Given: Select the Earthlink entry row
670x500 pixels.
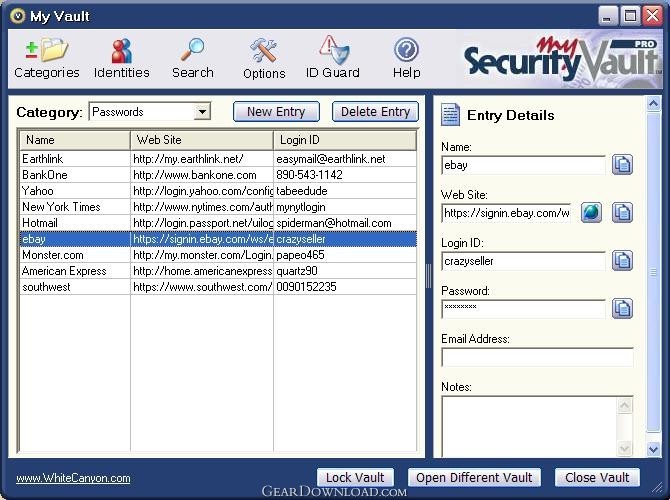Looking at the screenshot, I should 218,159.
